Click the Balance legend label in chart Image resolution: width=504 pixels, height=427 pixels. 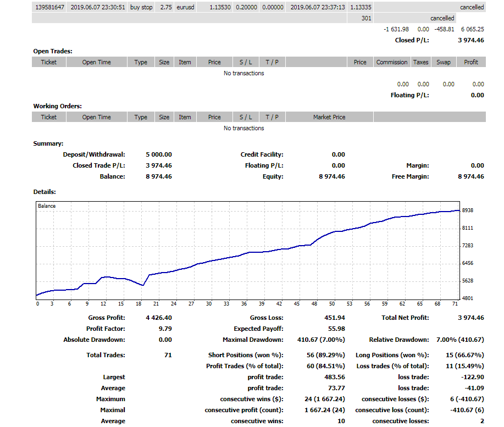pyautogui.click(x=47, y=206)
